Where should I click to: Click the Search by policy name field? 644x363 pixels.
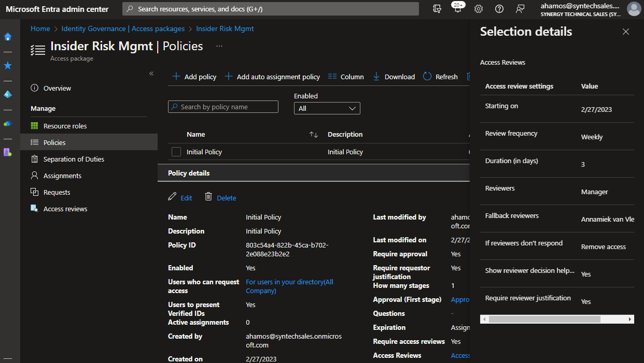pos(223,106)
